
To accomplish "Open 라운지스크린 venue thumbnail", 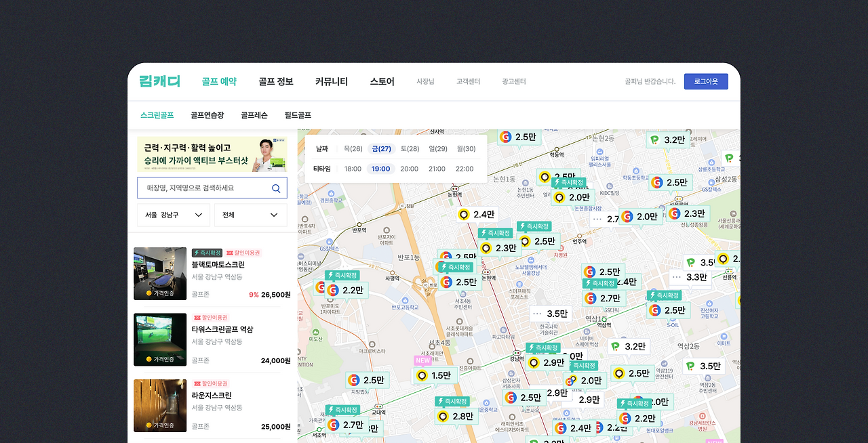I will coord(160,406).
